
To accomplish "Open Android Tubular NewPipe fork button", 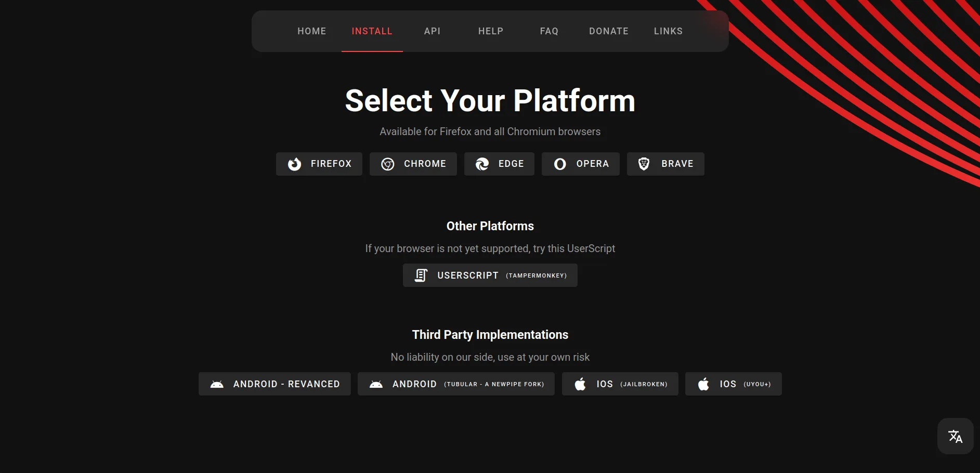I will click(x=456, y=384).
